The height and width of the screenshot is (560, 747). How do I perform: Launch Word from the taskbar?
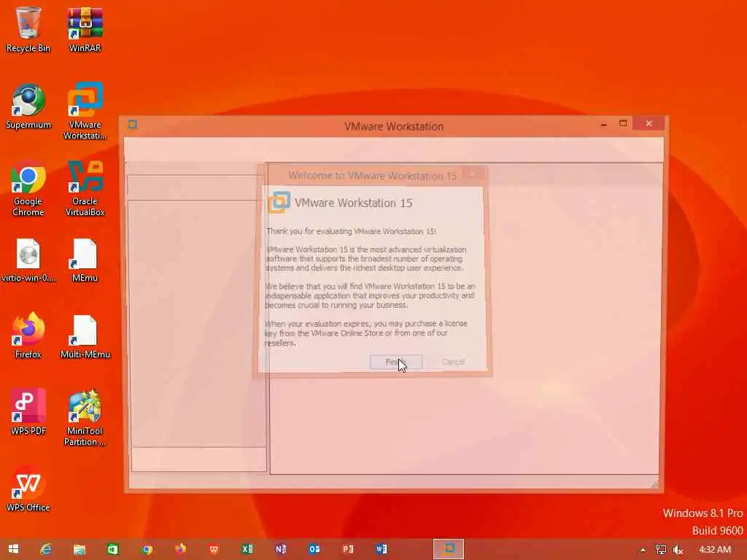381,549
